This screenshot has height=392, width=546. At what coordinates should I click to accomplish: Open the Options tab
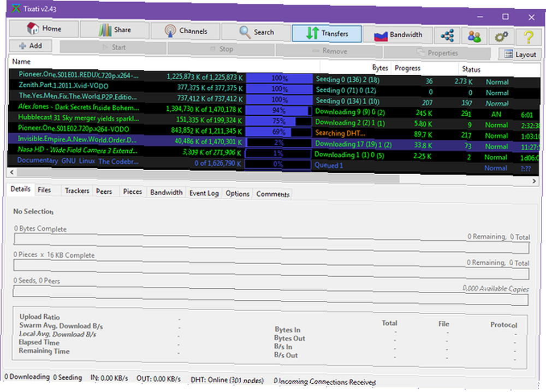click(x=238, y=194)
